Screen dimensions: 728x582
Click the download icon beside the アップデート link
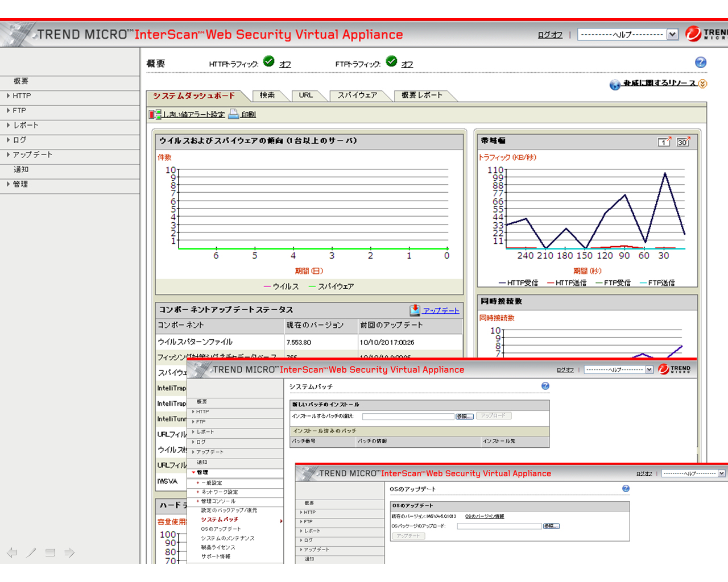[x=415, y=310]
